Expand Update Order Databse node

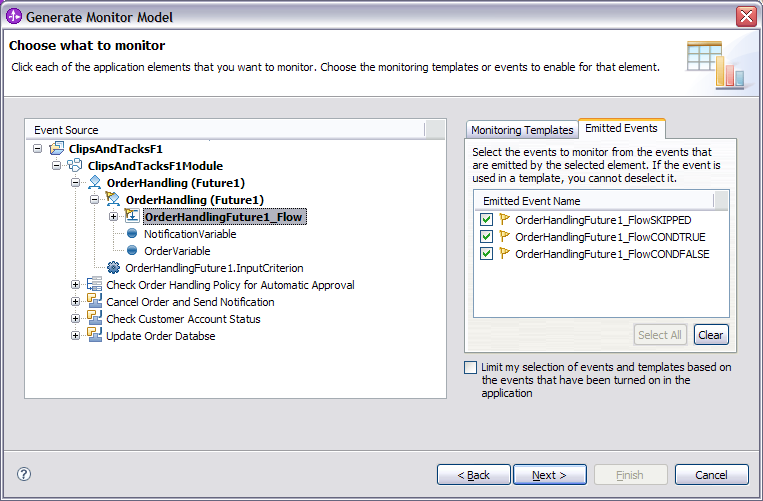(x=75, y=336)
